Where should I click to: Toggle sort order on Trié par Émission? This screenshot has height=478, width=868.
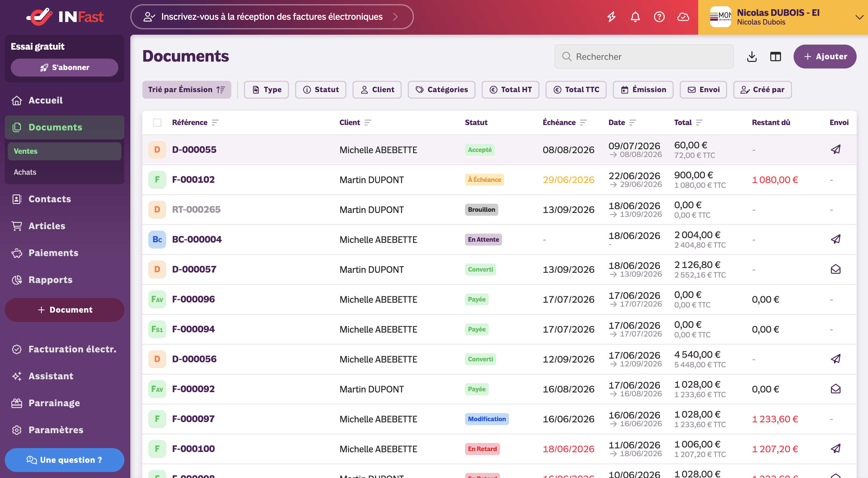pyautogui.click(x=187, y=90)
